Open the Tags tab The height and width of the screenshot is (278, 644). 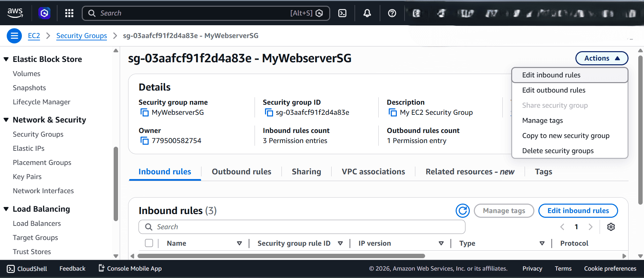pos(543,172)
